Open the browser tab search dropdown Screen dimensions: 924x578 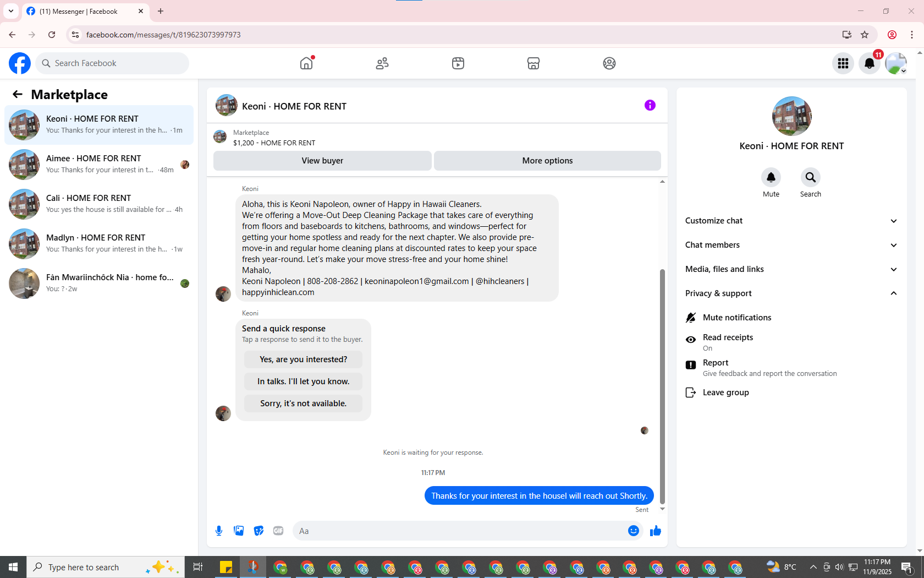tap(11, 11)
